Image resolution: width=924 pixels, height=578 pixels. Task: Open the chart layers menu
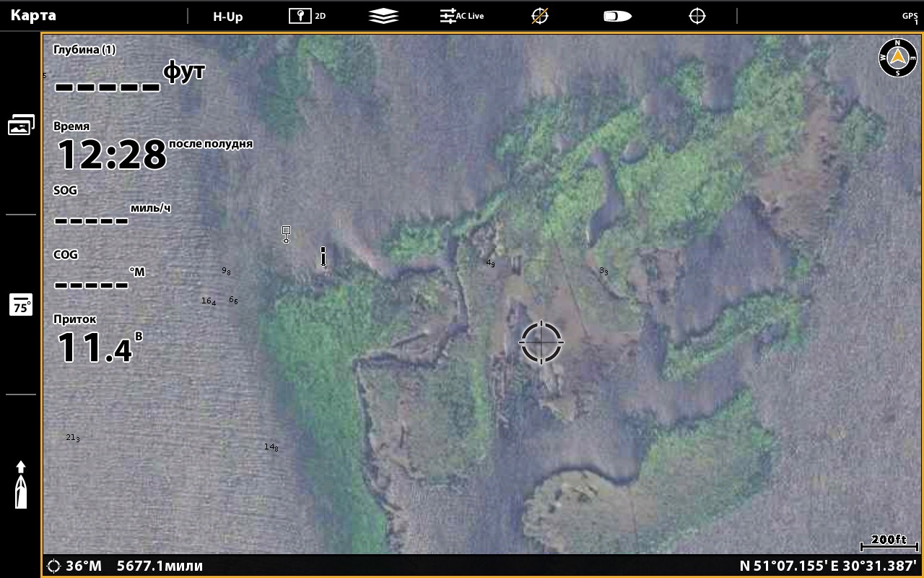pos(383,15)
